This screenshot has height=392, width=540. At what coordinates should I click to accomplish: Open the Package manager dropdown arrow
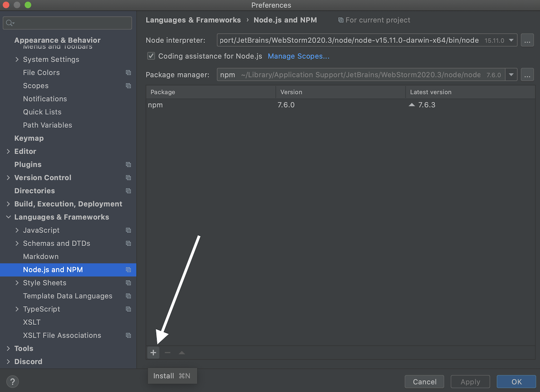[x=511, y=75]
